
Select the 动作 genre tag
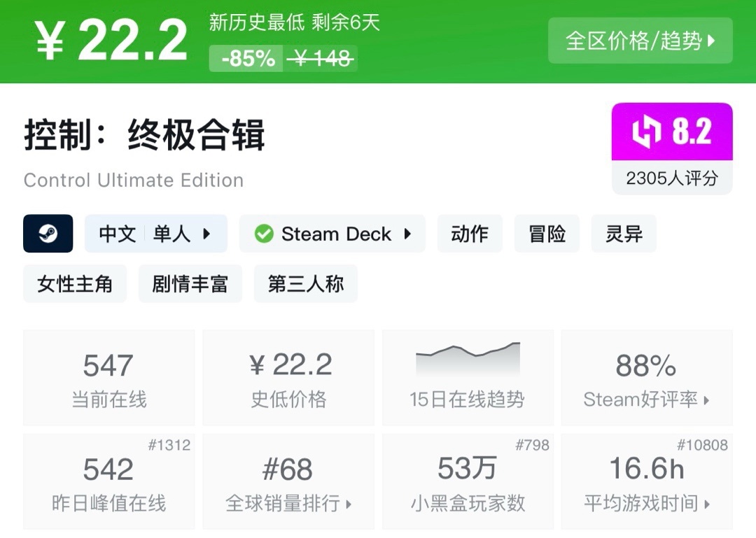(470, 234)
